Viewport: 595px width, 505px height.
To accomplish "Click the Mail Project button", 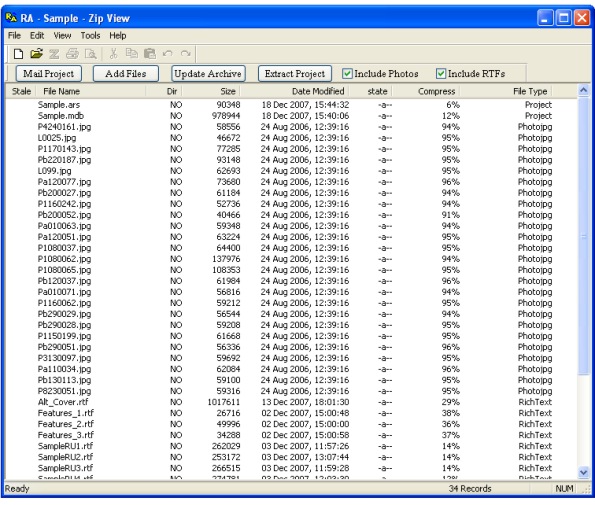I will (49, 74).
